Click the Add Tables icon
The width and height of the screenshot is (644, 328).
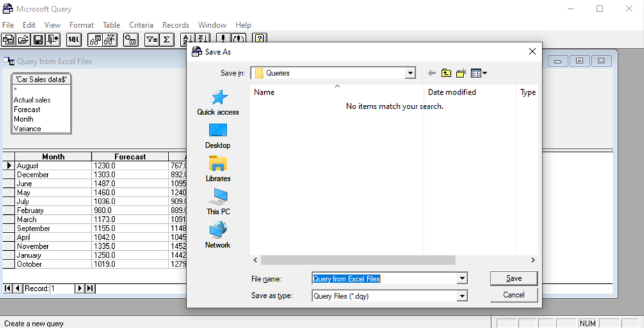point(131,40)
